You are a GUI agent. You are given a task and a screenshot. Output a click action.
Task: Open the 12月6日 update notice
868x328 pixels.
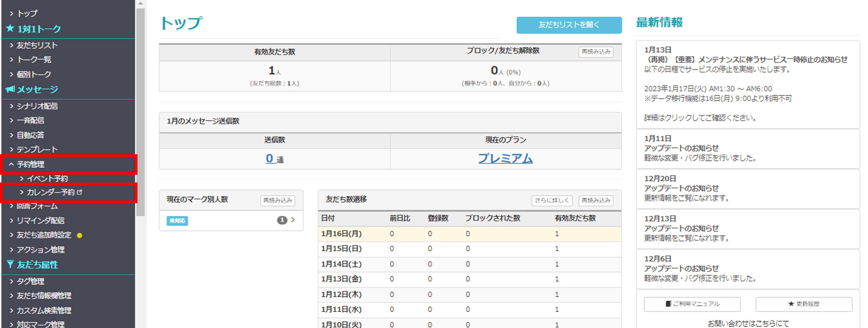[748, 269]
